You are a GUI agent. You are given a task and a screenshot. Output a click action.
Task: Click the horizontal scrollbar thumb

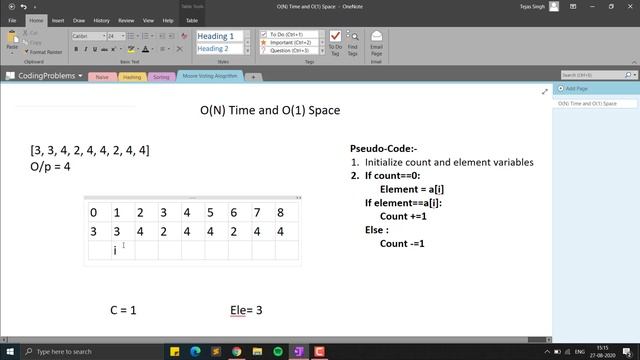point(537,340)
